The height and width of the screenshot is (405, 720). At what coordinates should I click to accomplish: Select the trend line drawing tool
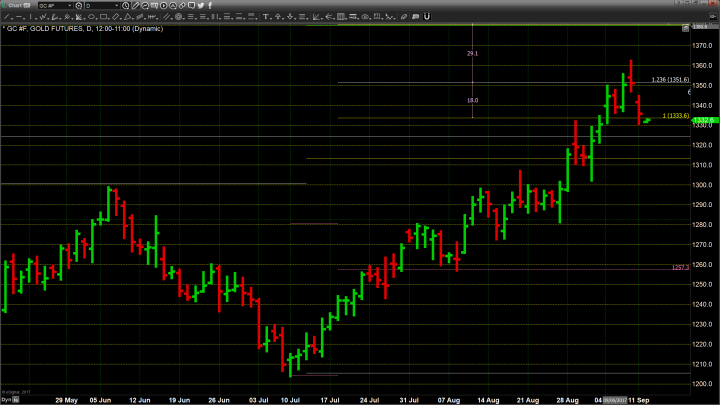pos(145,6)
